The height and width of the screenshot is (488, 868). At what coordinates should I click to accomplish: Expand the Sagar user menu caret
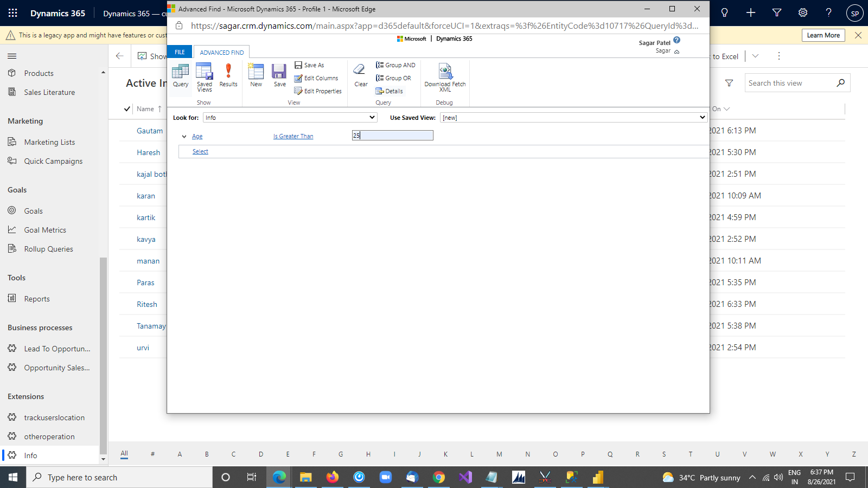(x=676, y=52)
